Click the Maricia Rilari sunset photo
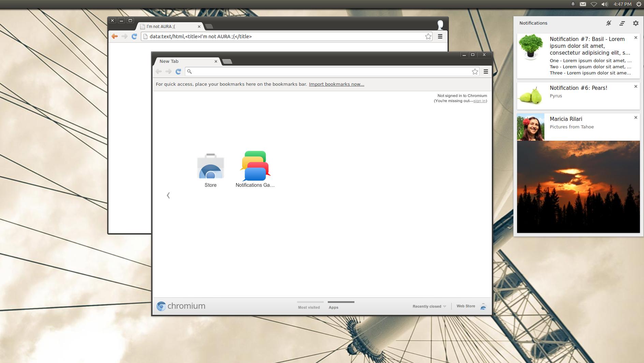Screen dimensions: 644x363 click(x=578, y=186)
